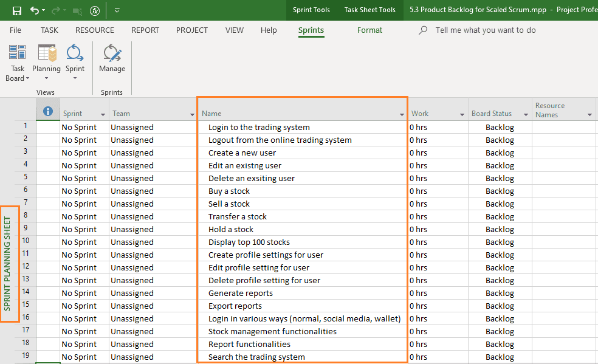Click task 'Delete an exsiting user'
This screenshot has height=364, width=598.
[x=252, y=179]
